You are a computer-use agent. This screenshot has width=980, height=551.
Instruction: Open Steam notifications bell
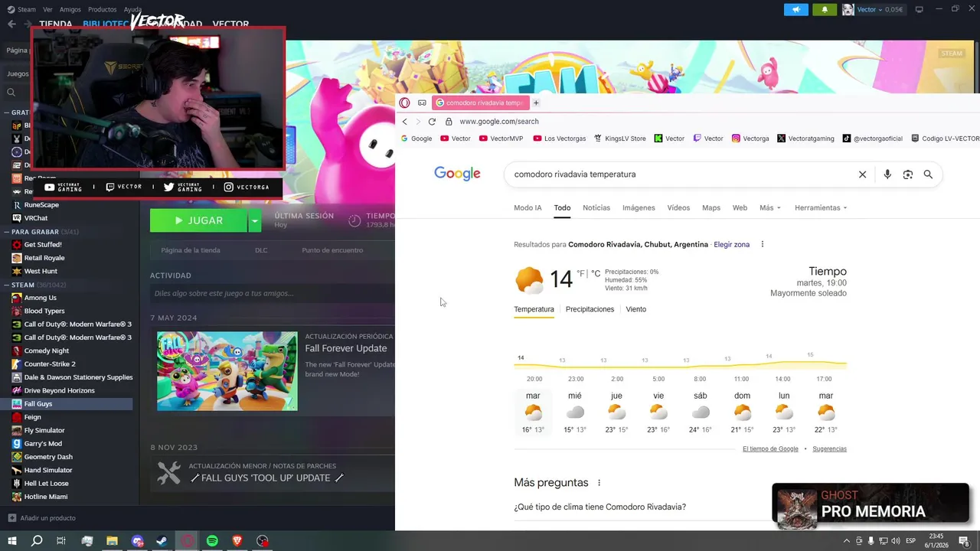(x=825, y=10)
